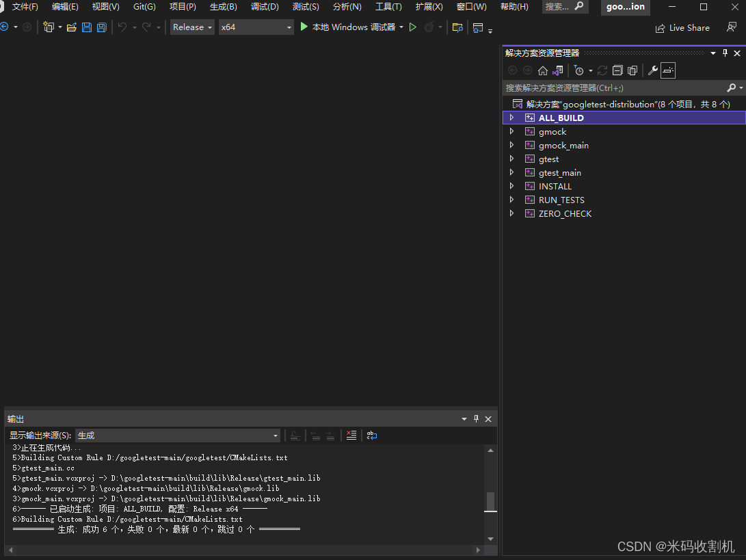Toggle word wrap in Output panel

[x=372, y=435]
